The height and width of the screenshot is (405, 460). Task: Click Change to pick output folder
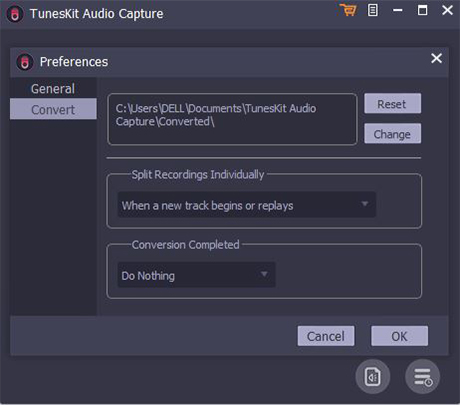[x=392, y=134]
